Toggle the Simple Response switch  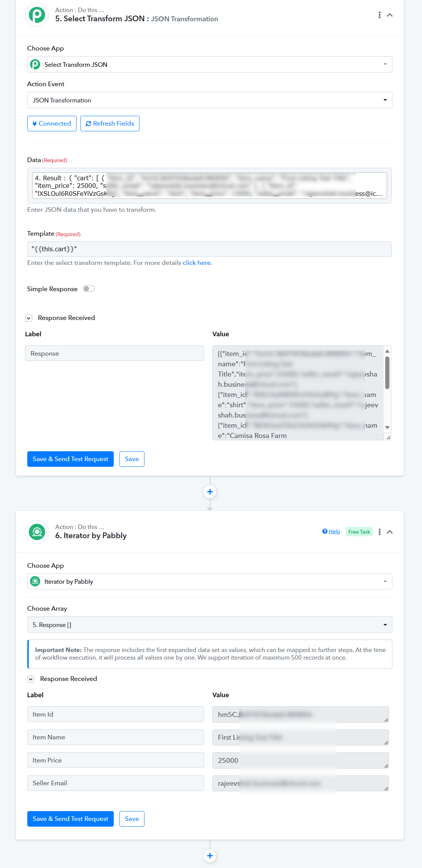tap(89, 289)
